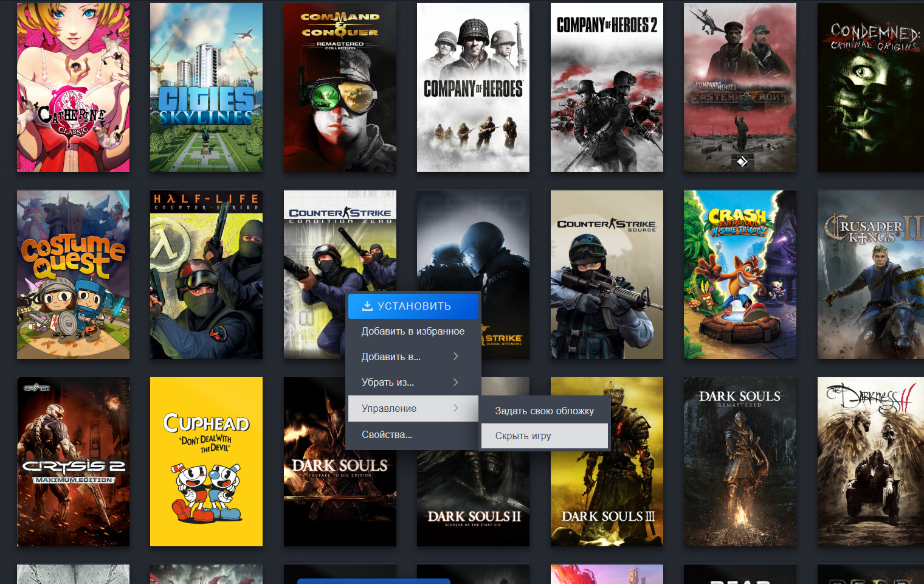This screenshot has width=924, height=584.
Task: Select Crusader Kings II cover
Action: click(x=871, y=274)
